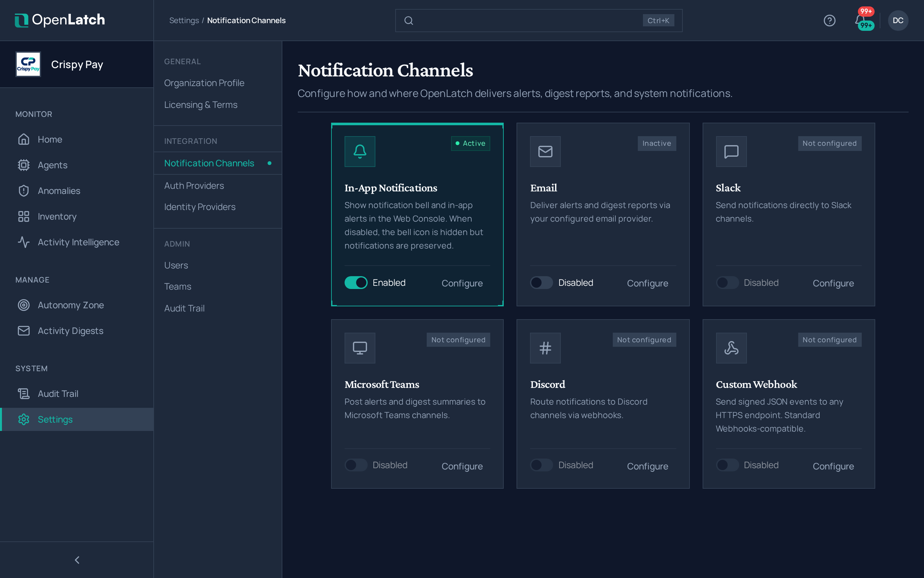Open Inventory page
The image size is (924, 578).
pos(77,216)
